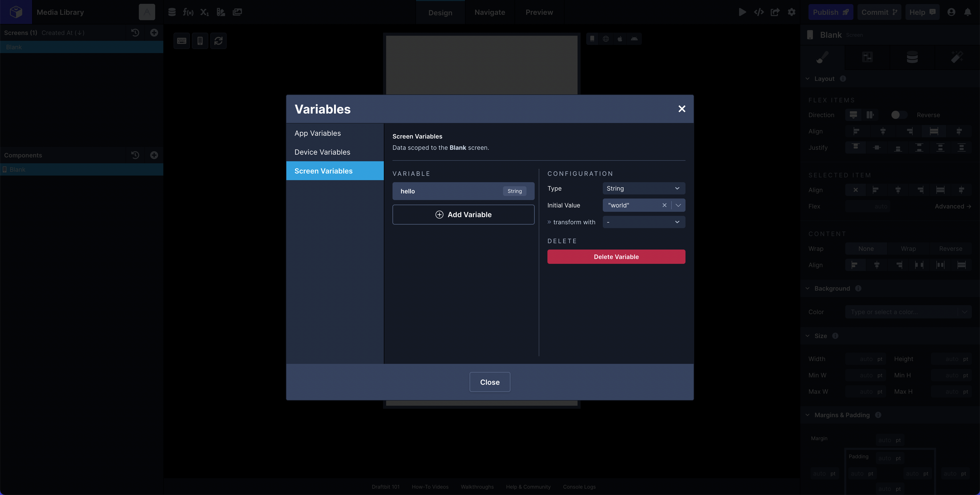The image size is (980, 495).
Task: Open Screens history icon
Action: (135, 33)
